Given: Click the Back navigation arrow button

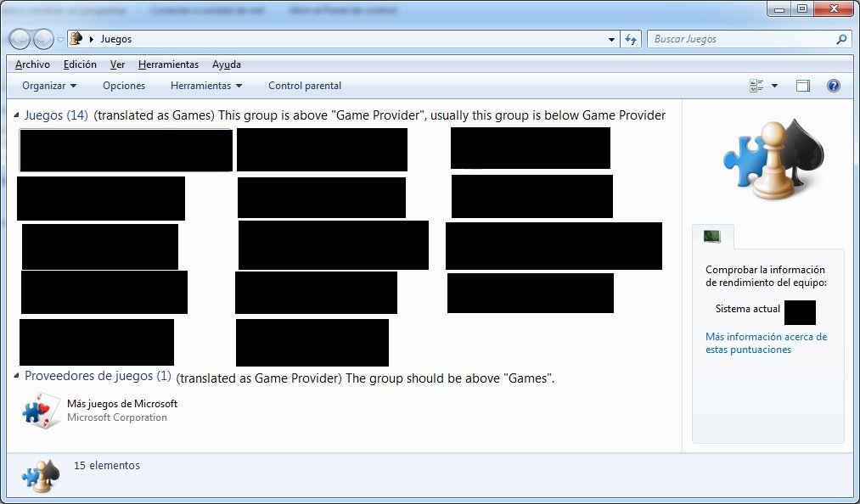Looking at the screenshot, I should point(20,39).
